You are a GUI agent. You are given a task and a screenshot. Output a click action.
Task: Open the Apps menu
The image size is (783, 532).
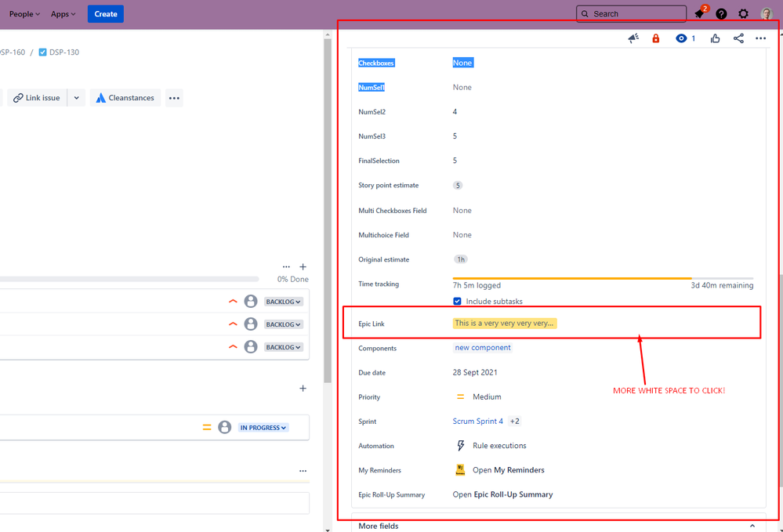click(63, 14)
